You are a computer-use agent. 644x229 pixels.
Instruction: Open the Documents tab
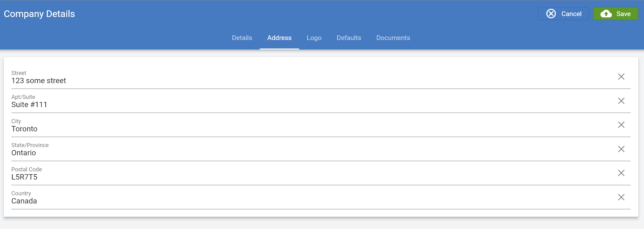click(x=393, y=38)
